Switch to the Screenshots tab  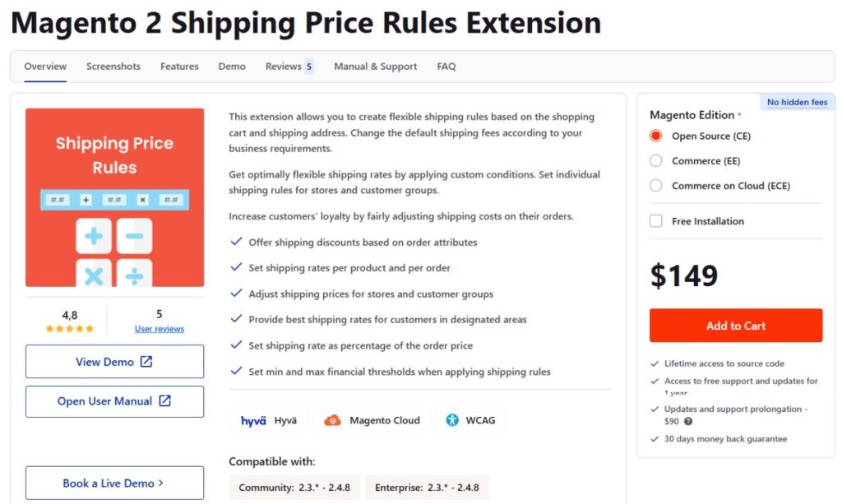tap(113, 67)
